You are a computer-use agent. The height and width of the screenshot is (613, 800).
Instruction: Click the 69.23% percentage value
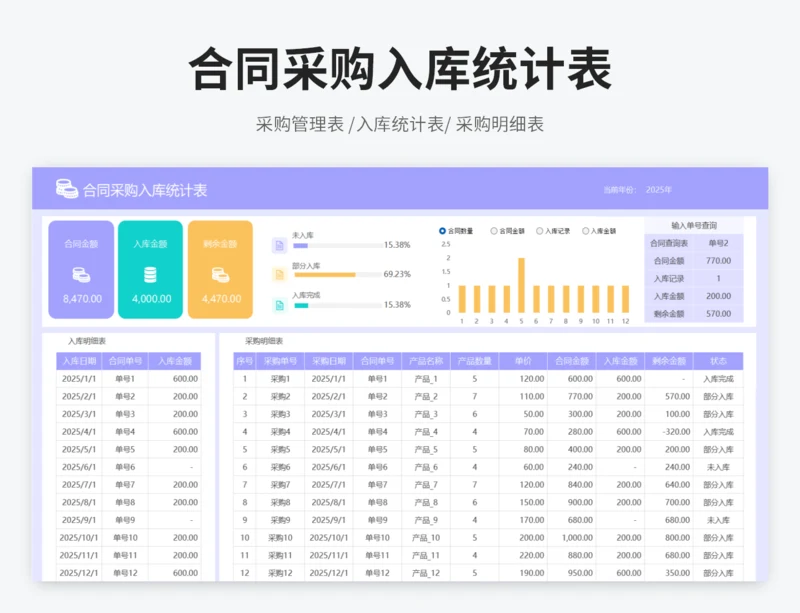pos(397,274)
